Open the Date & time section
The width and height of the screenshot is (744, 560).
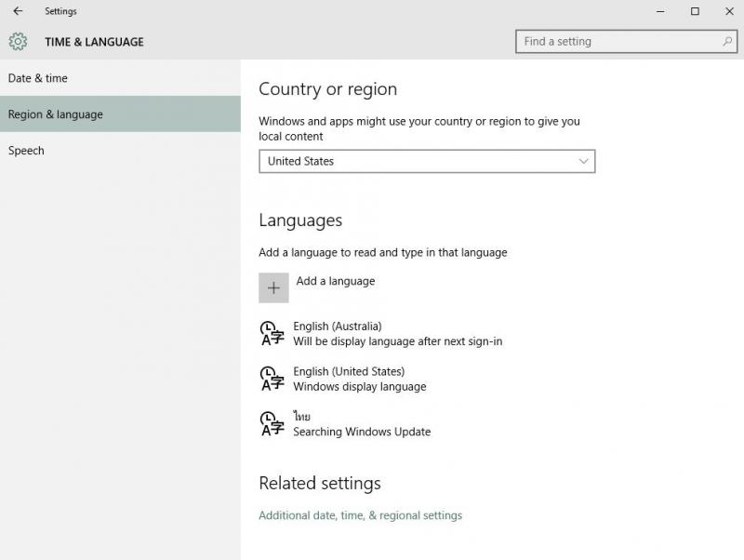pos(38,78)
